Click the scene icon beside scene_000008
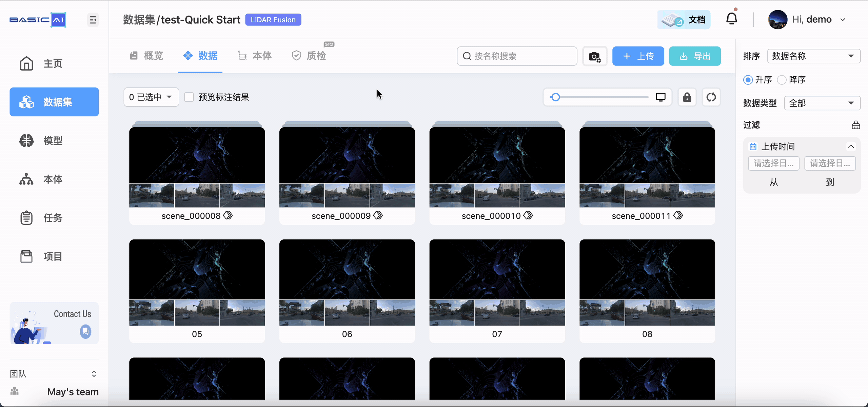The width and height of the screenshot is (868, 407). pos(228,215)
